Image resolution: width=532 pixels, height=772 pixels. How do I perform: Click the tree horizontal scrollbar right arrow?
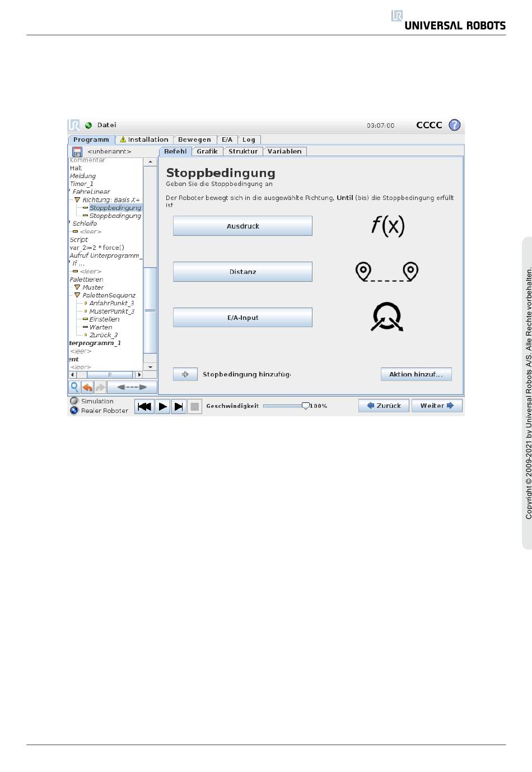(x=139, y=375)
